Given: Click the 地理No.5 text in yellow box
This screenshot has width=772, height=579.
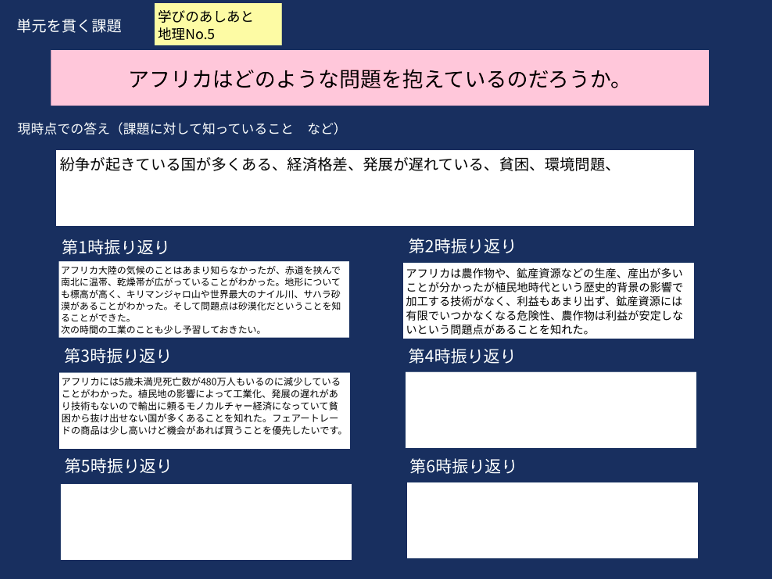Looking at the screenshot, I should pos(186,34).
